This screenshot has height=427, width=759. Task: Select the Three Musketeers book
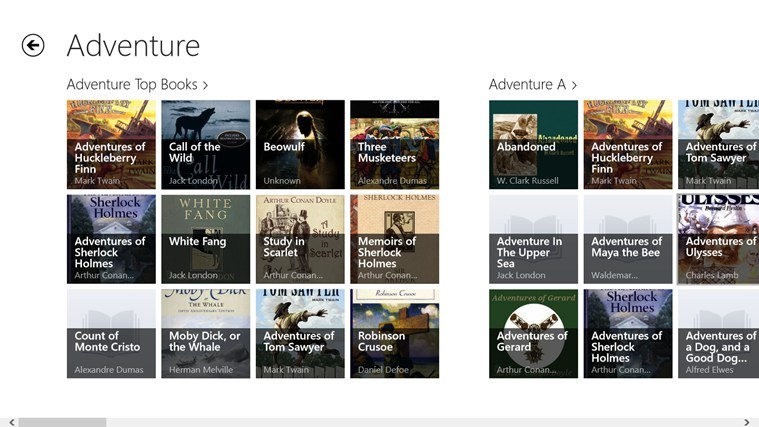[x=395, y=144]
